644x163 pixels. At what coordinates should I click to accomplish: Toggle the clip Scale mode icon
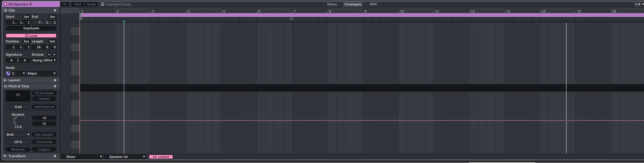8,74
